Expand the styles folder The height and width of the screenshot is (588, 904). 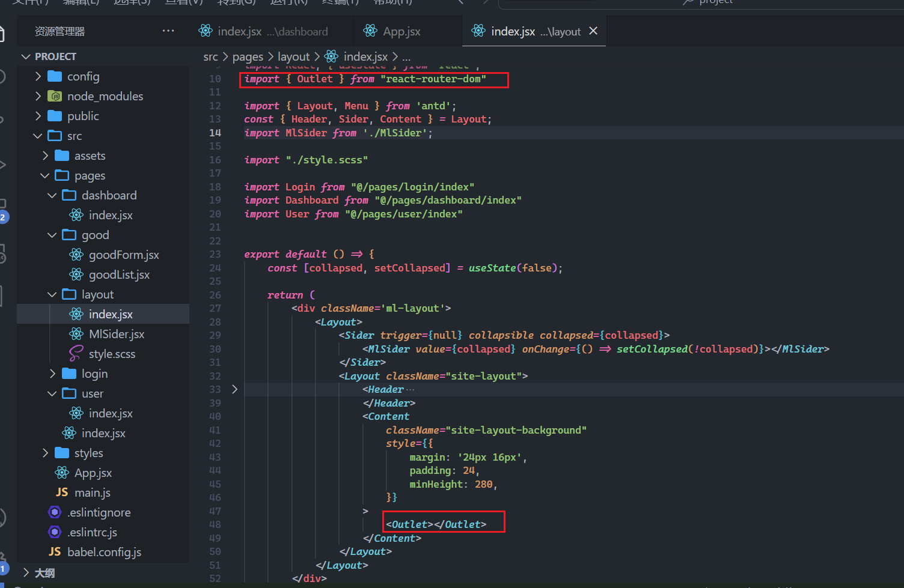46,453
